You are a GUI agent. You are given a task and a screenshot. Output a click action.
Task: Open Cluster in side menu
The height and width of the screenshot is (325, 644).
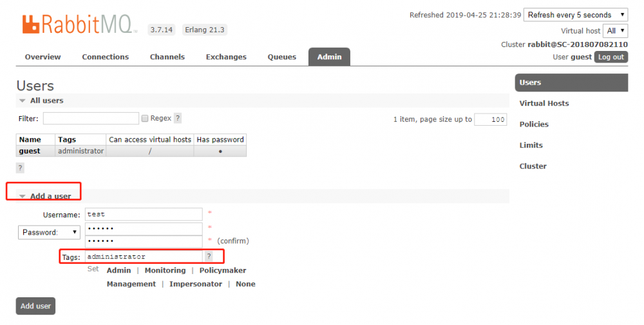point(533,166)
